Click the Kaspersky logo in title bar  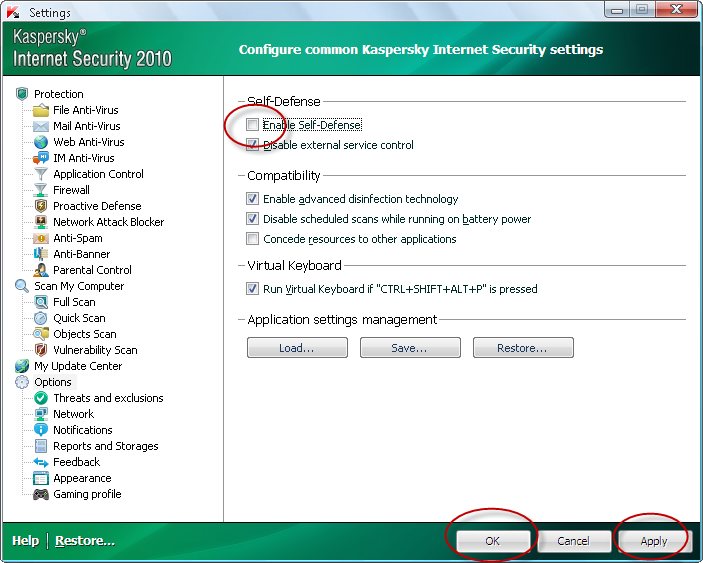(x=13, y=12)
